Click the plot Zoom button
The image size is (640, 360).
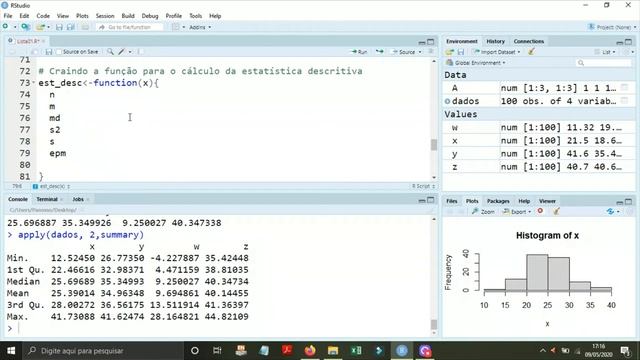(x=483, y=211)
